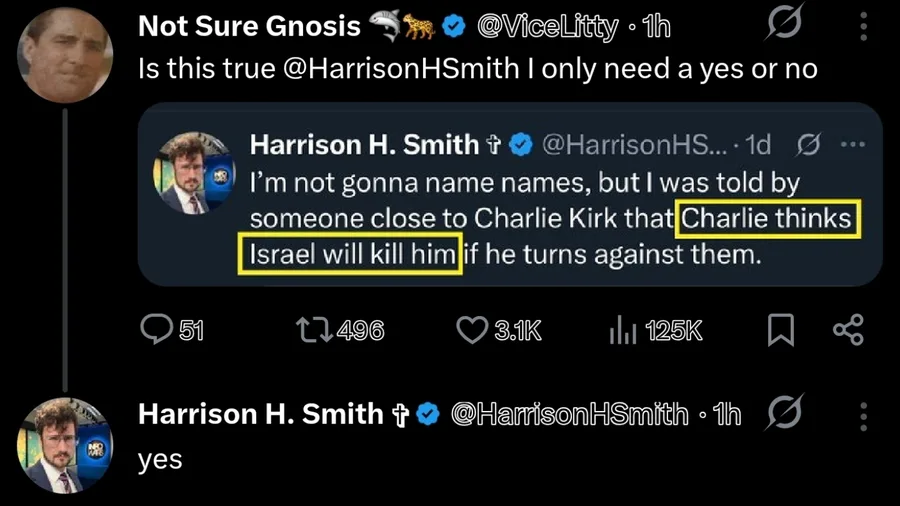This screenshot has height=506, width=900.
Task: Like the tweet with heart icon
Action: 470,329
